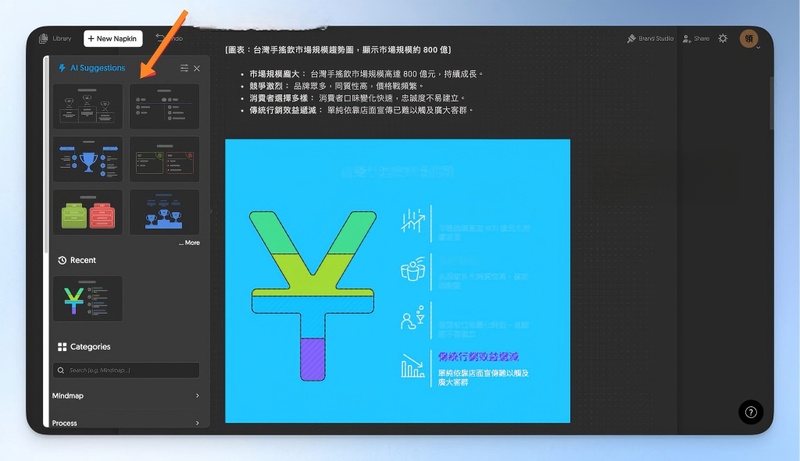800x461 pixels.
Task: Click the 傳統行銷效益遞減 bullet in the text list
Action: click(x=361, y=110)
